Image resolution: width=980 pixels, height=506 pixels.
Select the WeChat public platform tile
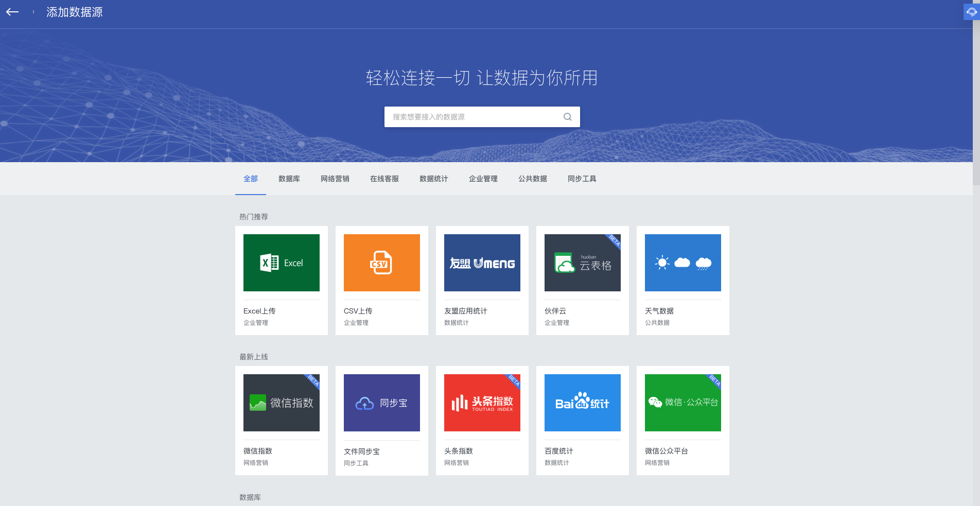point(682,403)
